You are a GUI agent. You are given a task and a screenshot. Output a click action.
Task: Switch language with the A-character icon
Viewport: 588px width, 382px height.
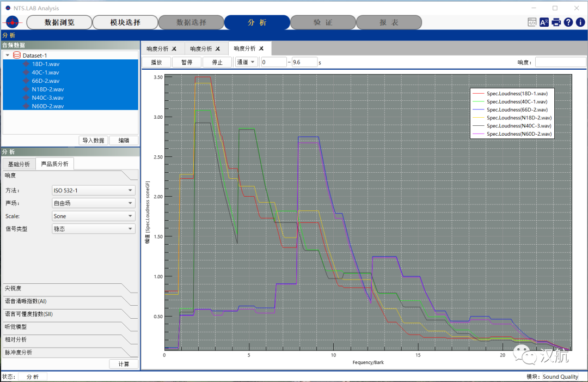[544, 22]
